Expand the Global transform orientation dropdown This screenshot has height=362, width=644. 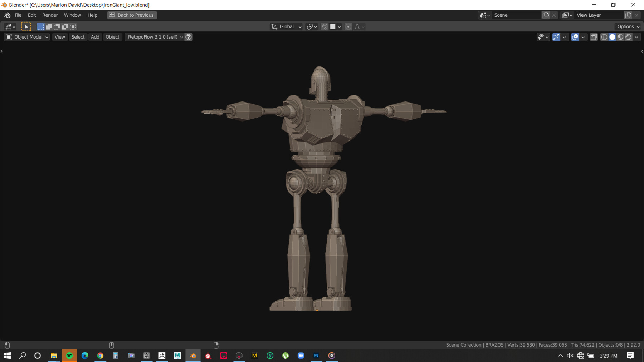(286, 26)
